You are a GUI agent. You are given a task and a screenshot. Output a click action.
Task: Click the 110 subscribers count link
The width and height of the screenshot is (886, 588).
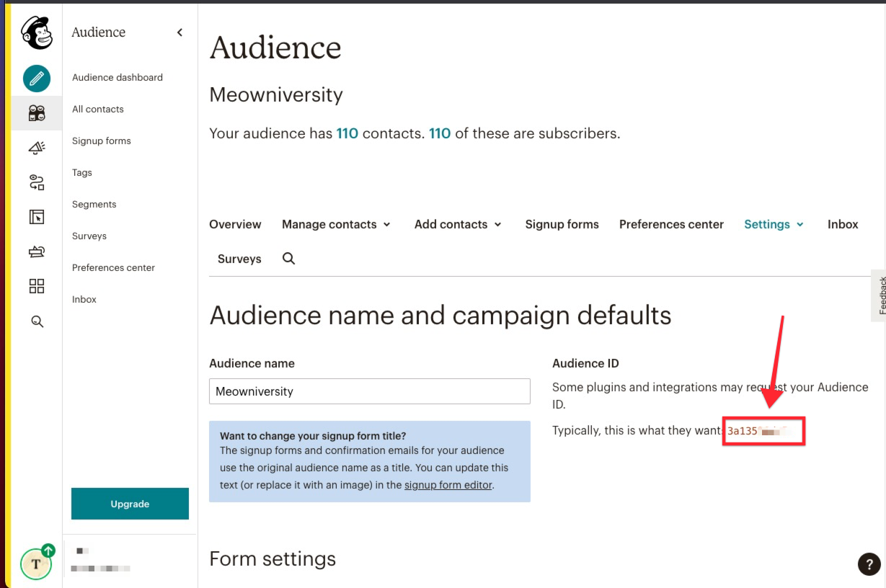(440, 133)
